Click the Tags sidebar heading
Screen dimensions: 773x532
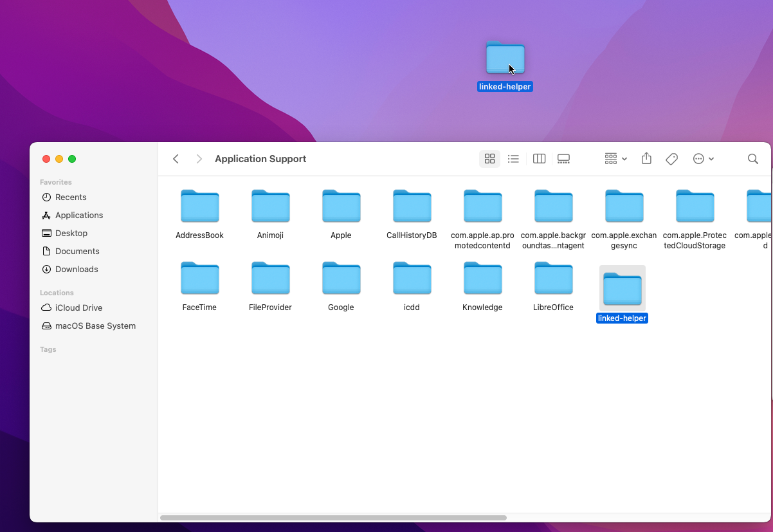pos(48,349)
